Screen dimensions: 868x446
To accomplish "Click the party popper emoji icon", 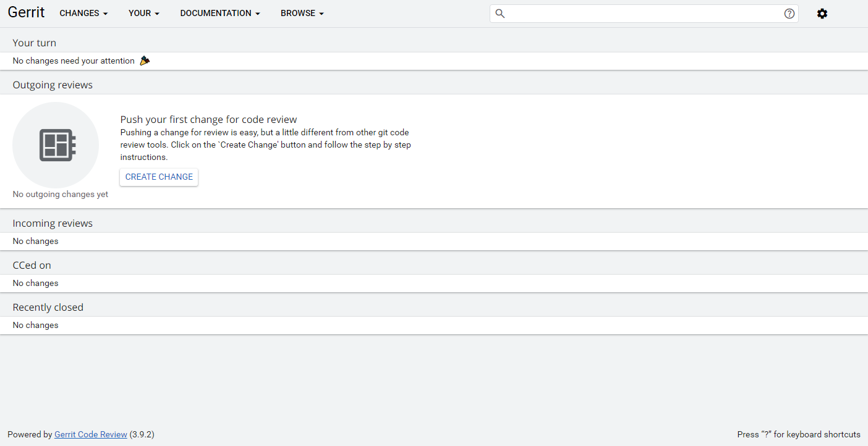I will point(145,61).
